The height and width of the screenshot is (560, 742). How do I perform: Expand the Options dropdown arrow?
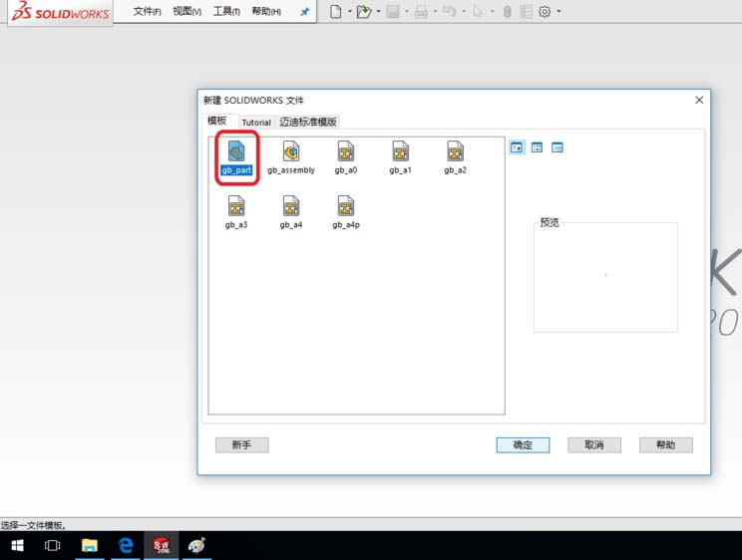(558, 11)
